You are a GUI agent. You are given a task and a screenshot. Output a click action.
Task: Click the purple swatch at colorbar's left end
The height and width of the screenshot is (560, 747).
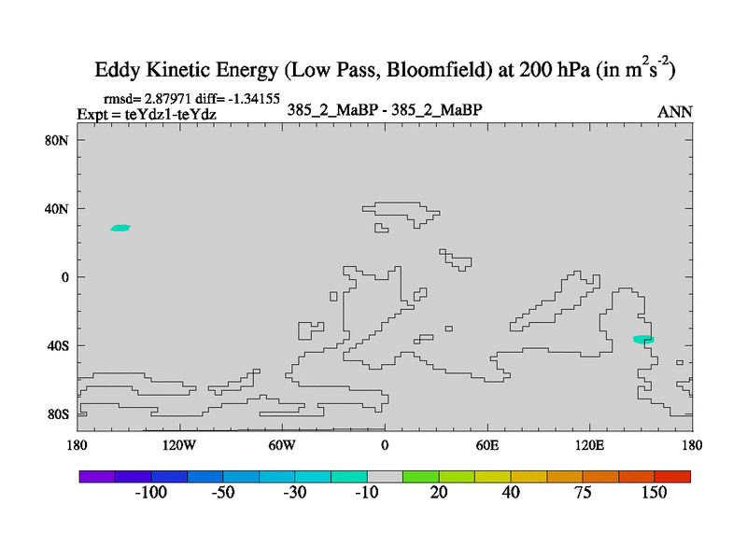[97, 476]
